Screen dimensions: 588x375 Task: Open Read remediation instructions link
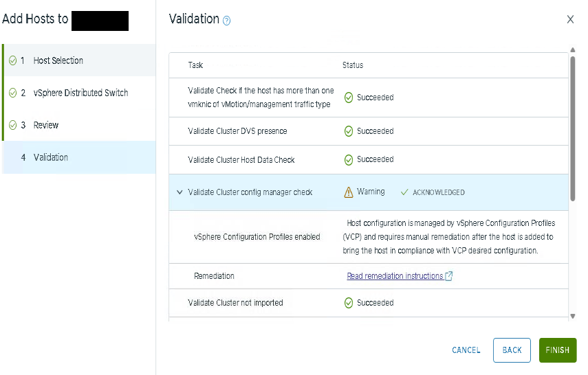click(395, 276)
